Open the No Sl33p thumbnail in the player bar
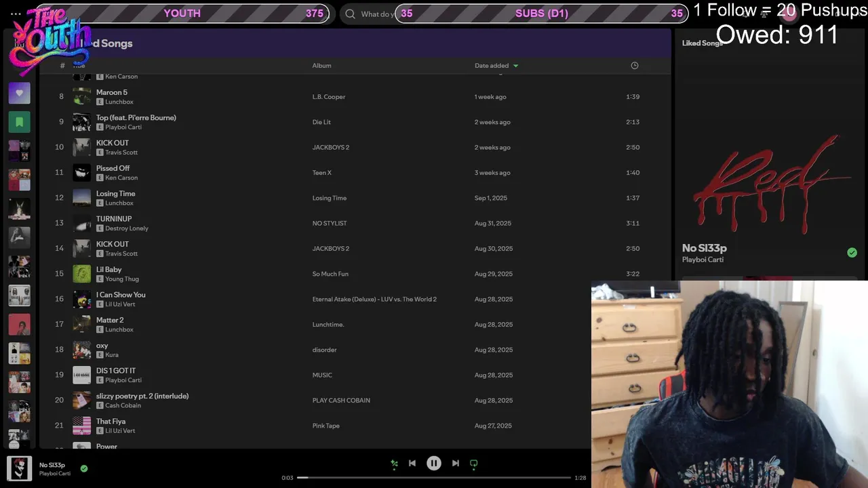The image size is (868, 488). click(x=19, y=468)
